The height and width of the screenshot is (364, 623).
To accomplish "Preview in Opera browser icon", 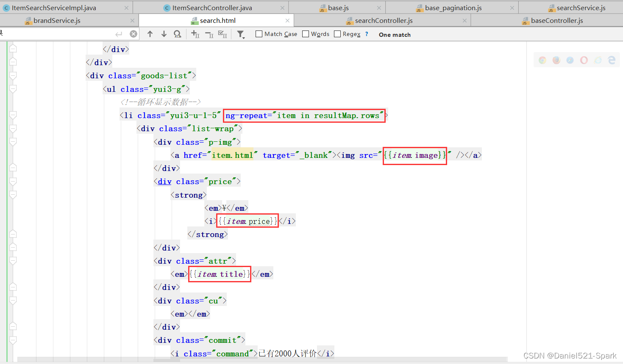I will pos(584,61).
